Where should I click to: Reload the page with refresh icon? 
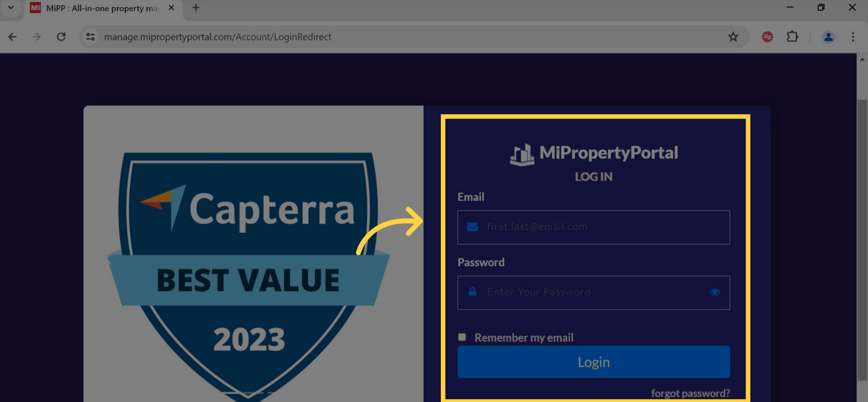point(61,37)
